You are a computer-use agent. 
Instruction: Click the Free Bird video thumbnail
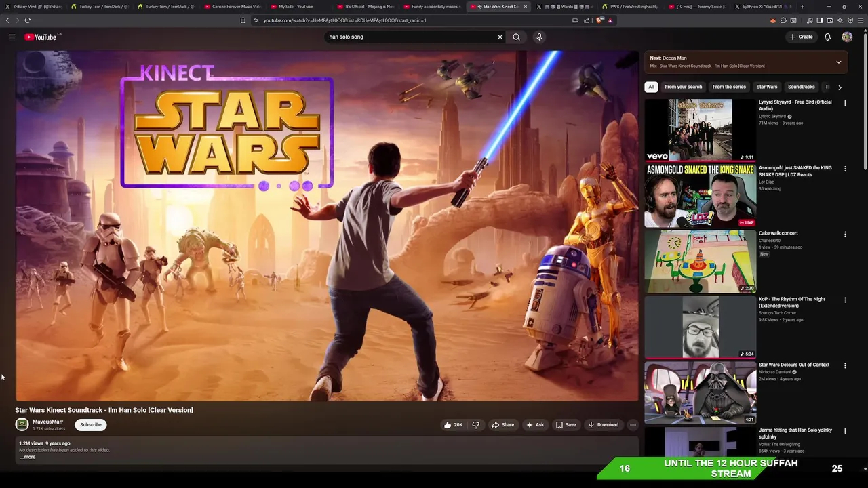[x=700, y=130]
